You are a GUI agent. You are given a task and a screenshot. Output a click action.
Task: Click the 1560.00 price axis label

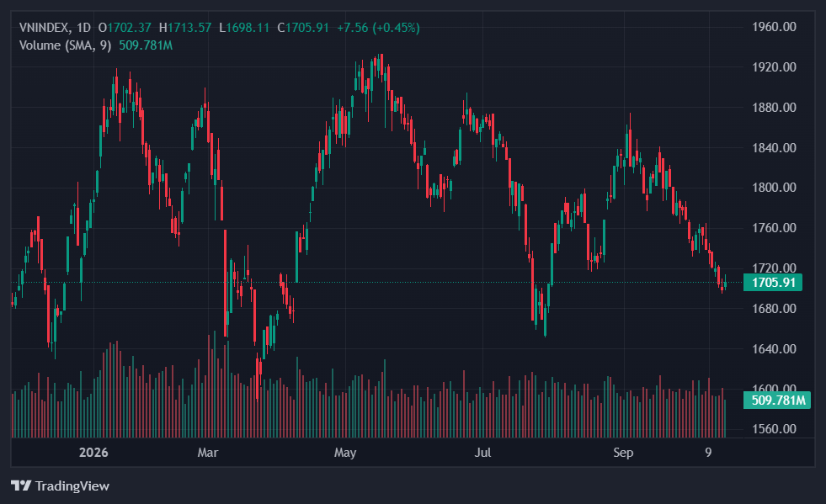pyautogui.click(x=774, y=428)
